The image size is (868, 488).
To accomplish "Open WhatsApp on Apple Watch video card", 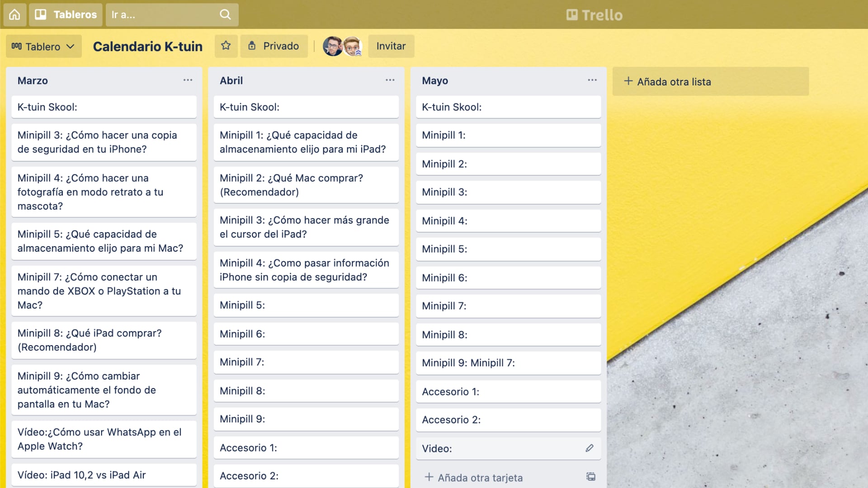I will tap(104, 439).
